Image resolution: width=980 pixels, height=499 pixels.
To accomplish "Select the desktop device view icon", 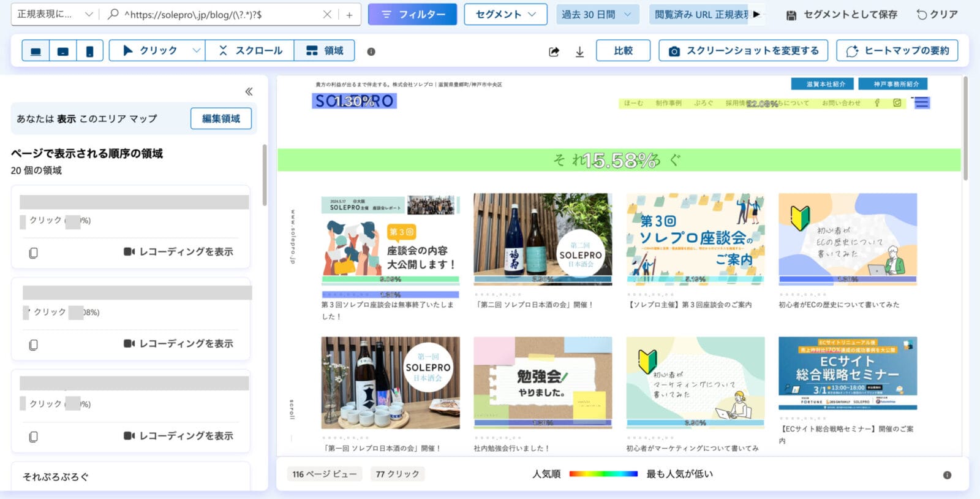I will (36, 51).
